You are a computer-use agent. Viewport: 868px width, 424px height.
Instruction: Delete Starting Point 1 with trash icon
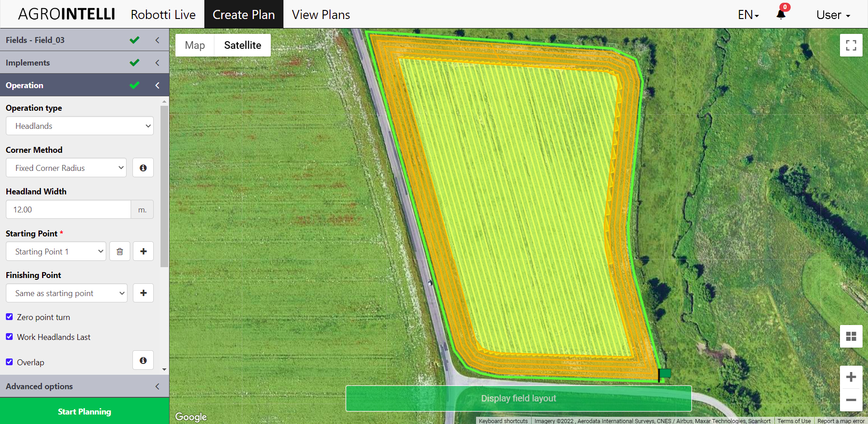[x=120, y=251]
